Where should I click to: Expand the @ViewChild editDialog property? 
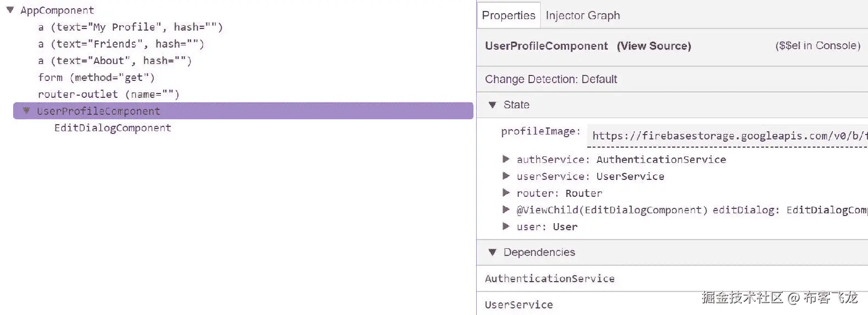click(x=506, y=209)
